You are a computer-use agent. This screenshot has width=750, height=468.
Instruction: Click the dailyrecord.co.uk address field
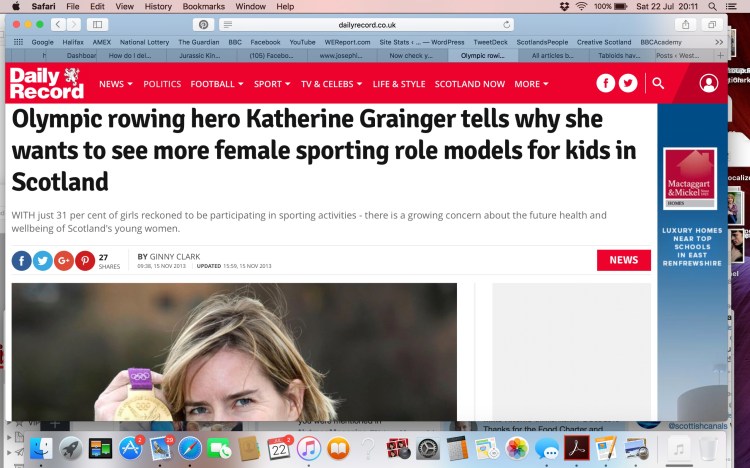(367, 24)
